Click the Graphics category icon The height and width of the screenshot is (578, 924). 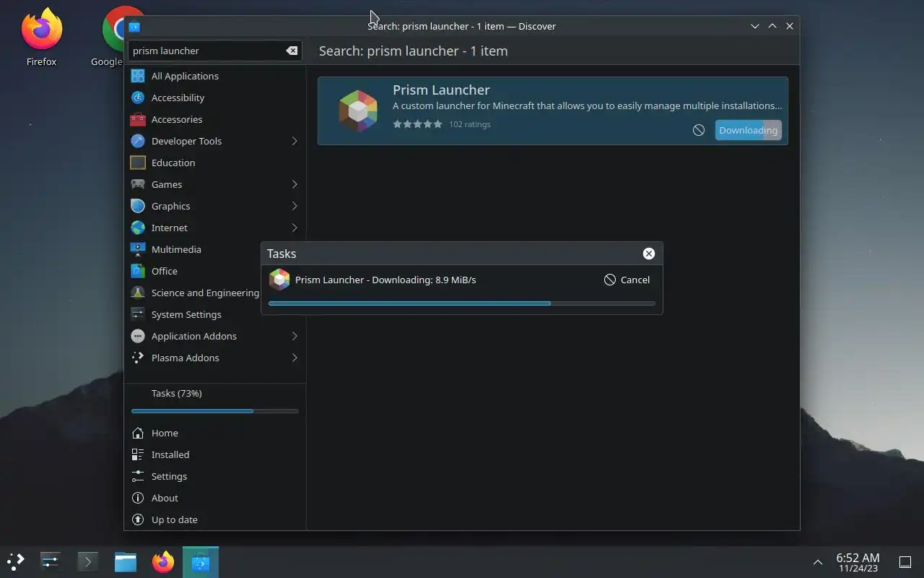coord(138,206)
